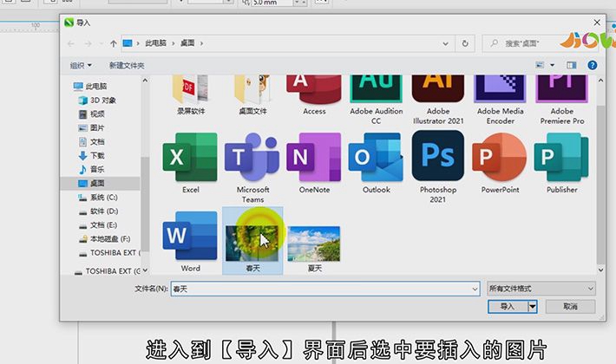Click 新建文件夹 button

pos(127,66)
